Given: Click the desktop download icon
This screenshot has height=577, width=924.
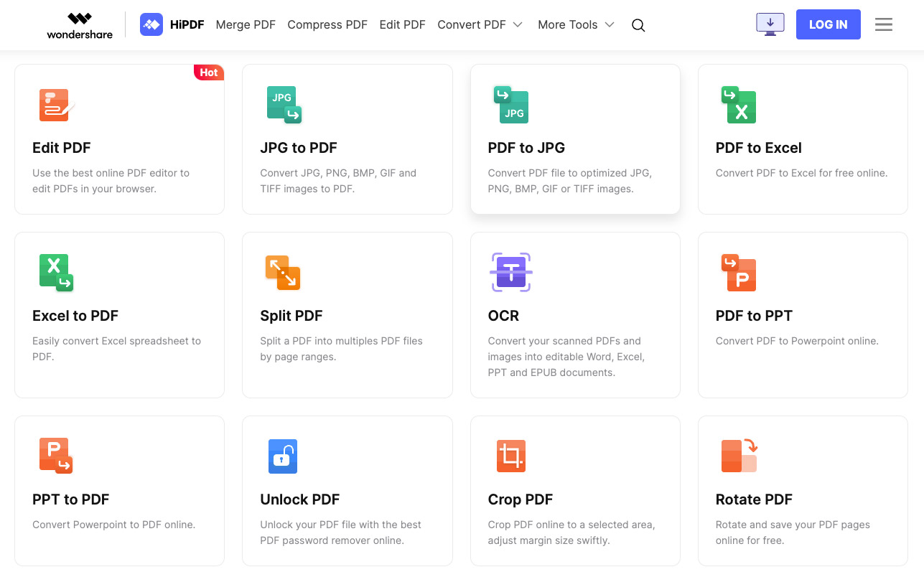Looking at the screenshot, I should 770,24.
